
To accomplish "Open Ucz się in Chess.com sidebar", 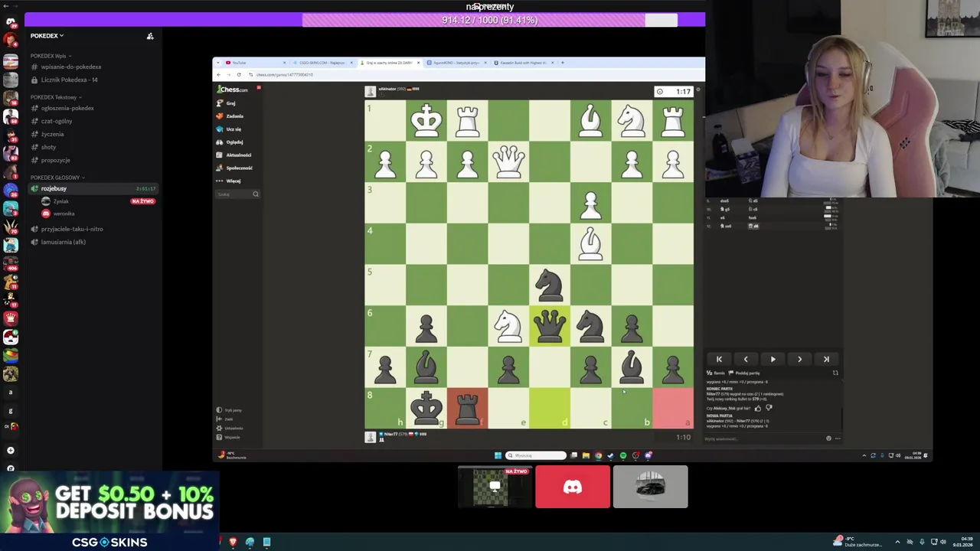I will [230, 129].
